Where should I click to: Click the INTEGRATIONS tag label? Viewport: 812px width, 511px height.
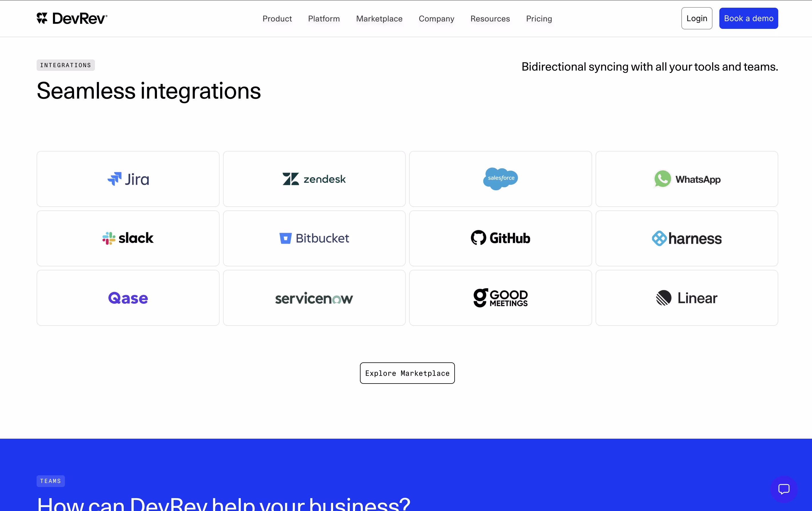click(66, 65)
